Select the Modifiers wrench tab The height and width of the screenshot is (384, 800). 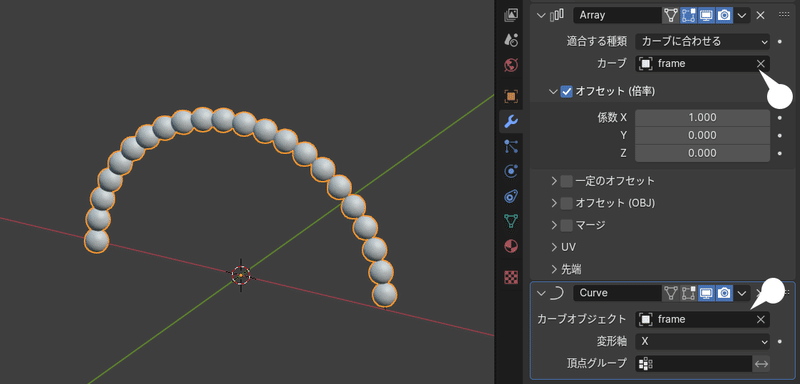point(511,121)
